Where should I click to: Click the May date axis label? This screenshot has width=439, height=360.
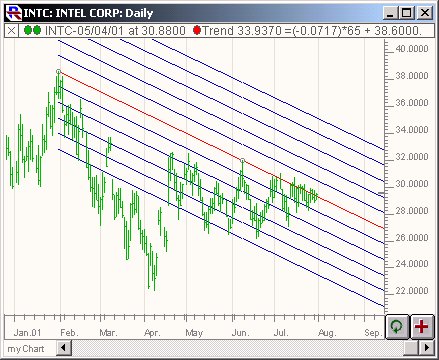coord(194,333)
